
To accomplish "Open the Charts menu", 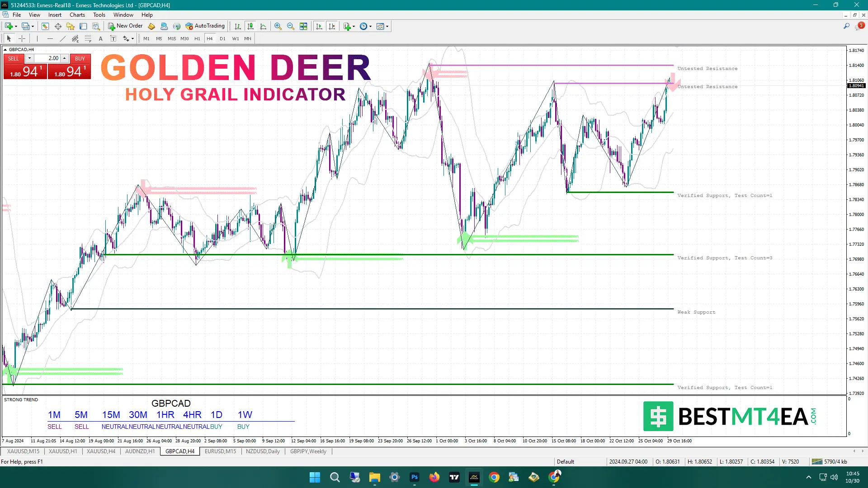I will coord(77,14).
